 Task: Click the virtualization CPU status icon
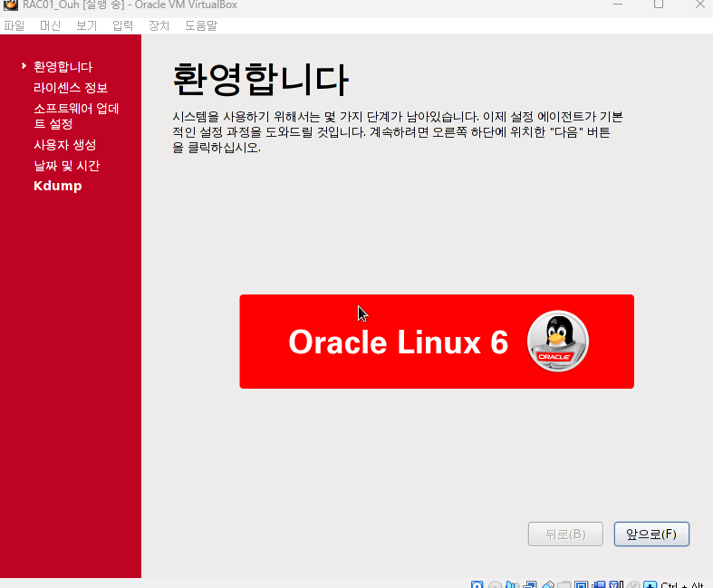pyautogui.click(x=616, y=584)
